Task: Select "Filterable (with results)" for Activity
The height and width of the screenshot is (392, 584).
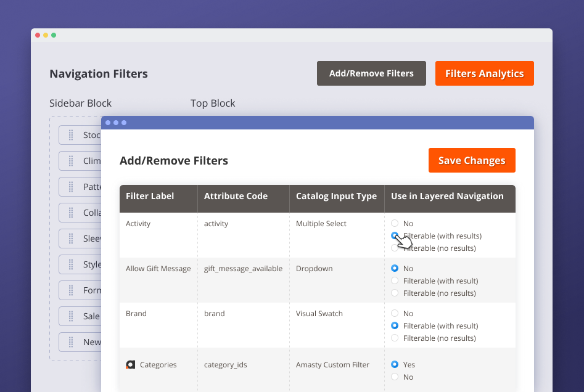Action: pyautogui.click(x=394, y=235)
